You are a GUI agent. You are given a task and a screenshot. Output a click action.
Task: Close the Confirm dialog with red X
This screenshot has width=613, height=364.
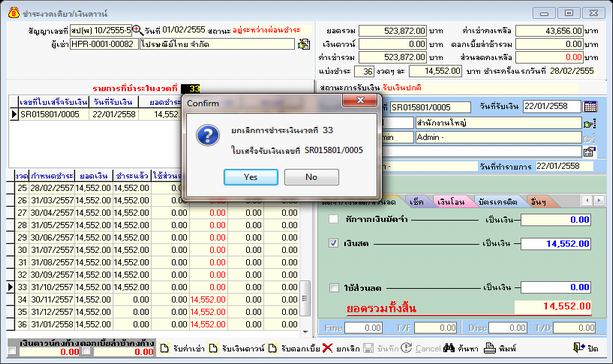pyautogui.click(x=360, y=100)
